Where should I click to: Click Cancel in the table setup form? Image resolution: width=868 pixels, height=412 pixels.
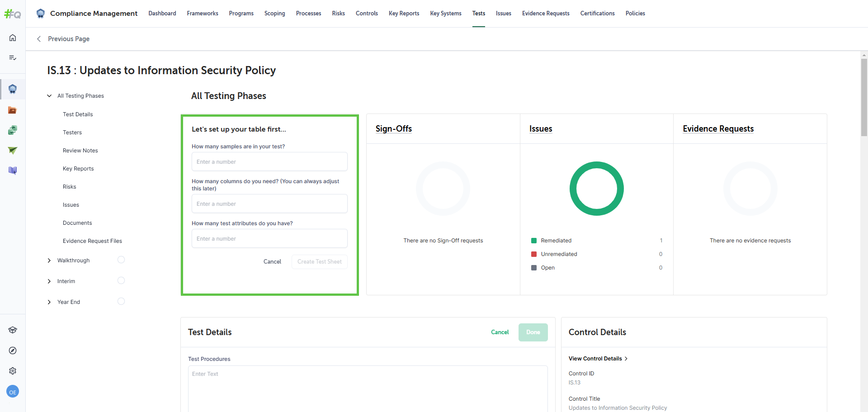coord(272,262)
